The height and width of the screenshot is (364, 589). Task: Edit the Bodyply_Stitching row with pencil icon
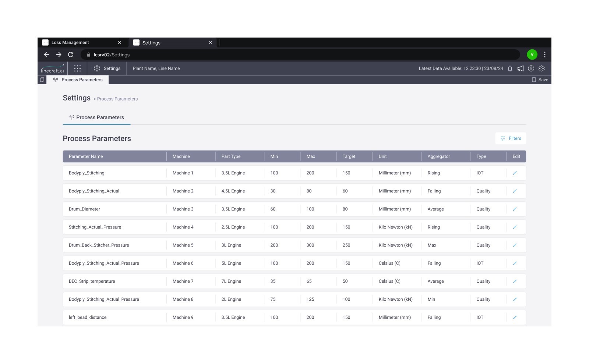coord(515,173)
